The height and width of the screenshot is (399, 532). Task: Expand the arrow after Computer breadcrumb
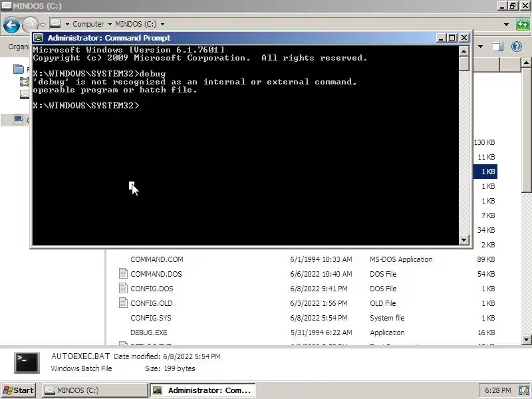110,24
